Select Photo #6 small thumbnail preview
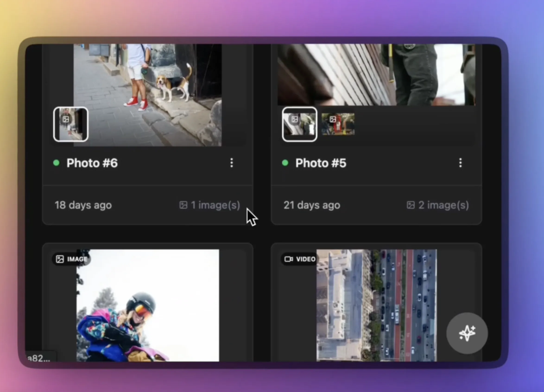 [x=71, y=124]
